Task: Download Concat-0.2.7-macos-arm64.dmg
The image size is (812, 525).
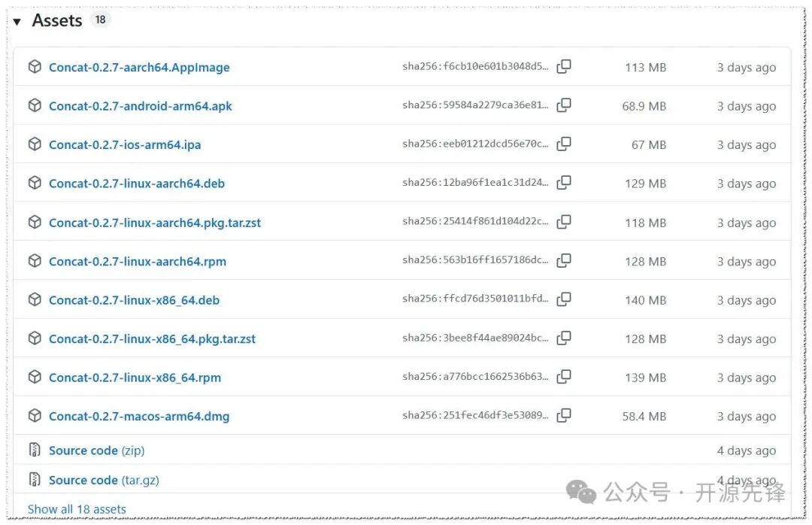Action: [x=139, y=416]
